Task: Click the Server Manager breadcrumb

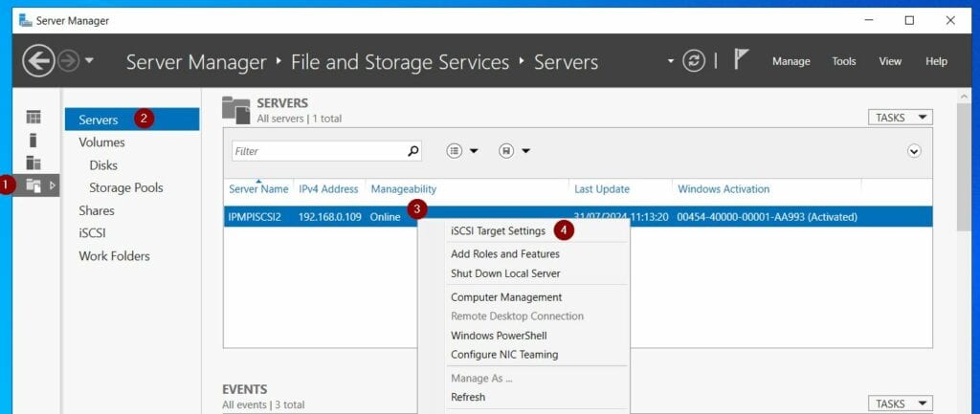Action: click(x=196, y=62)
